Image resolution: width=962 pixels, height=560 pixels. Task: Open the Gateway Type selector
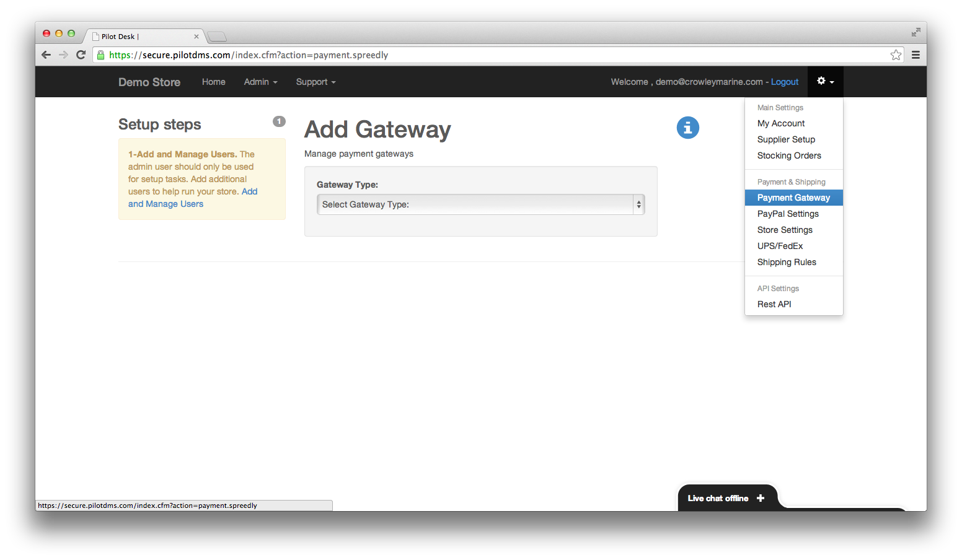(x=480, y=204)
